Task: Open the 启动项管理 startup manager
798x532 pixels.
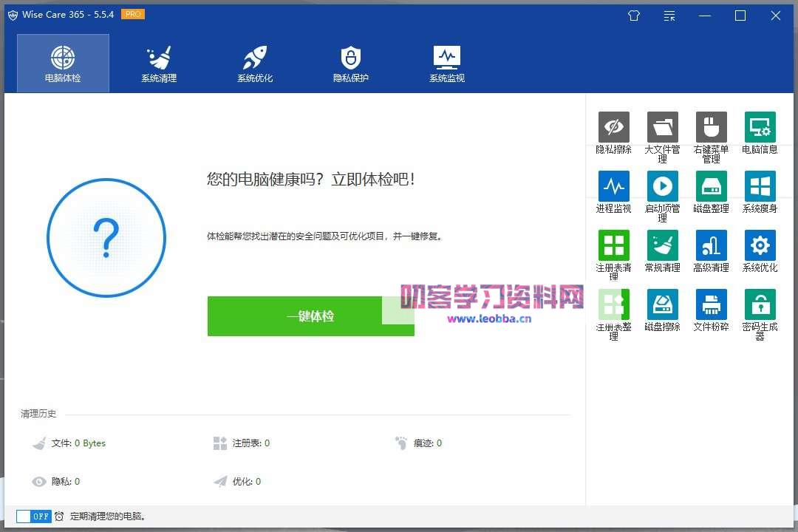Action: (x=662, y=187)
